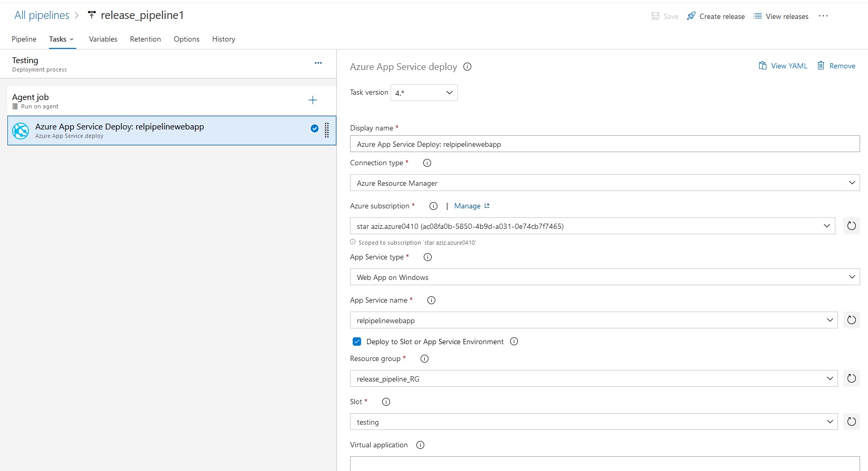Show Deploy to Slot info icon

(514, 342)
